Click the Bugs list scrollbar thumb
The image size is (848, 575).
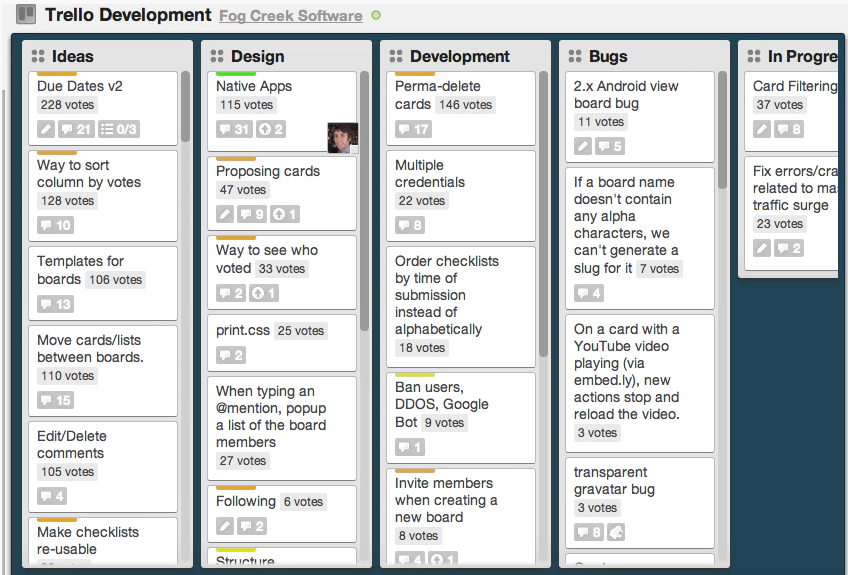tap(723, 130)
